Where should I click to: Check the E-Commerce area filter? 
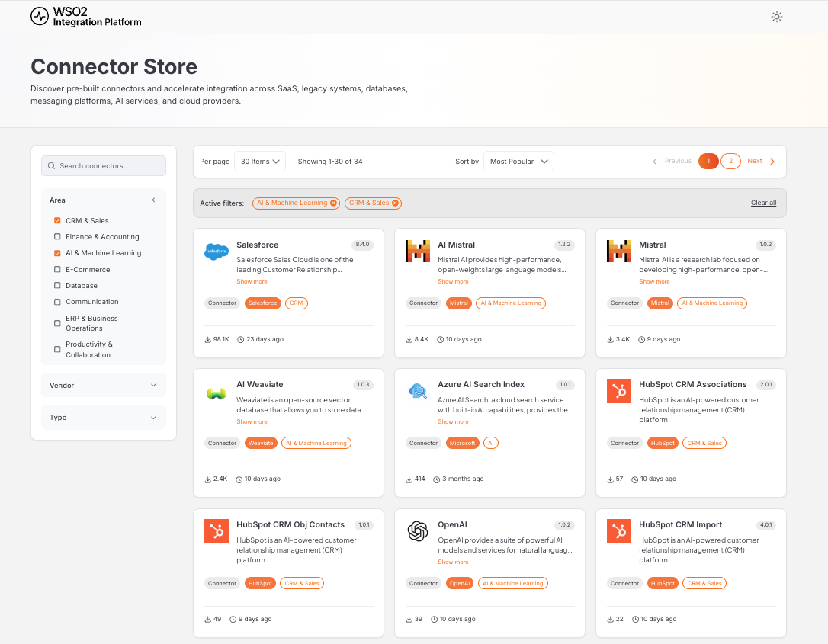point(57,269)
